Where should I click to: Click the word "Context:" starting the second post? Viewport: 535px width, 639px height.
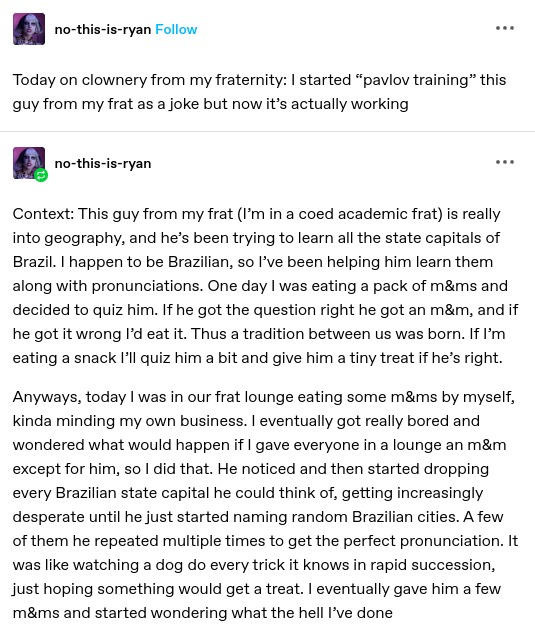43,214
